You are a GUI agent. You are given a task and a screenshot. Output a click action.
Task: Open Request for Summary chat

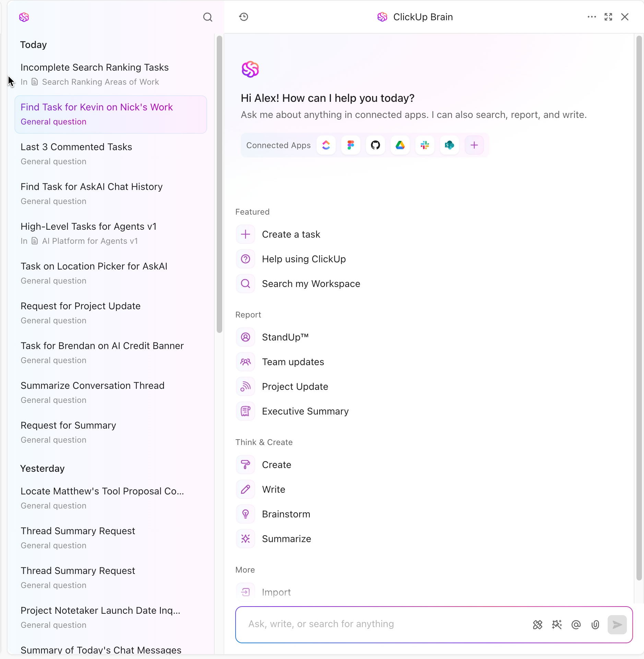(111, 432)
